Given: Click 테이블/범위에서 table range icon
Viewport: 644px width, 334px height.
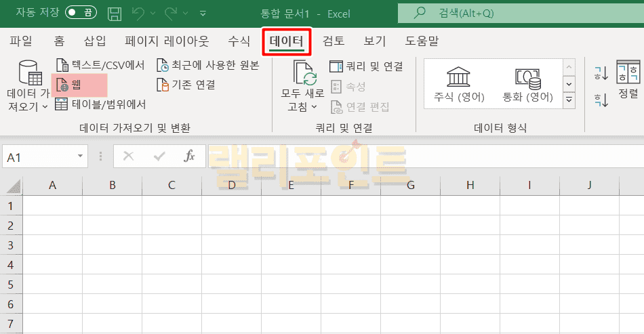Looking at the screenshot, I should tap(62, 104).
